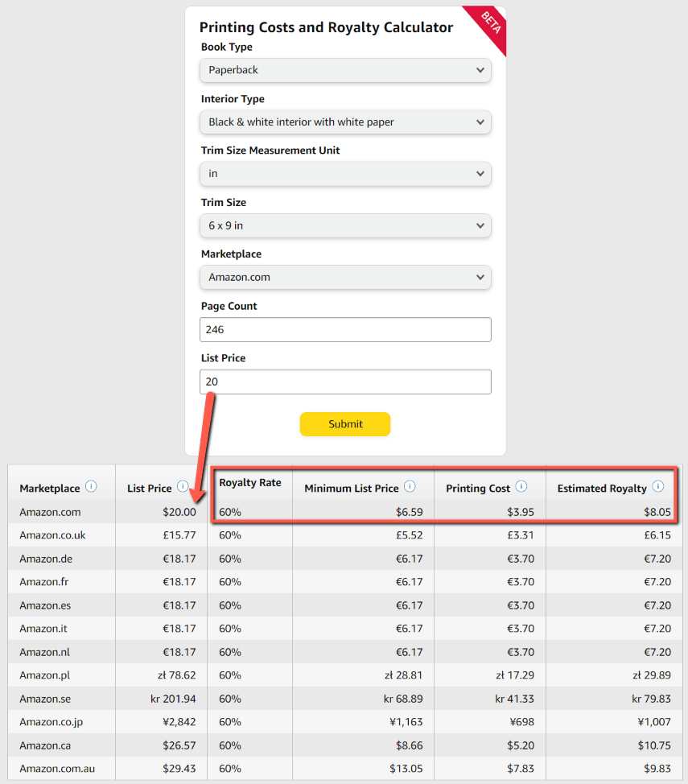Click the $6.59 minimum list price cell
688x784 pixels.
coord(409,512)
